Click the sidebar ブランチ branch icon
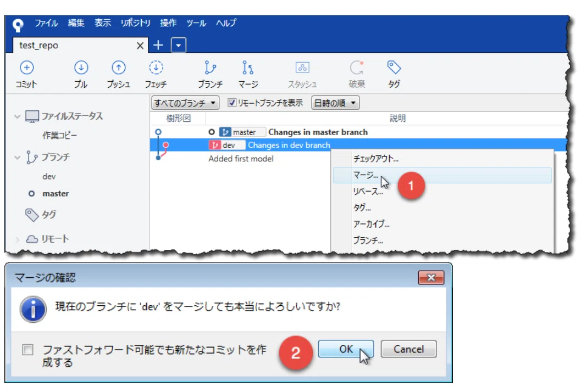This screenshot has width=587, height=392. [32, 158]
